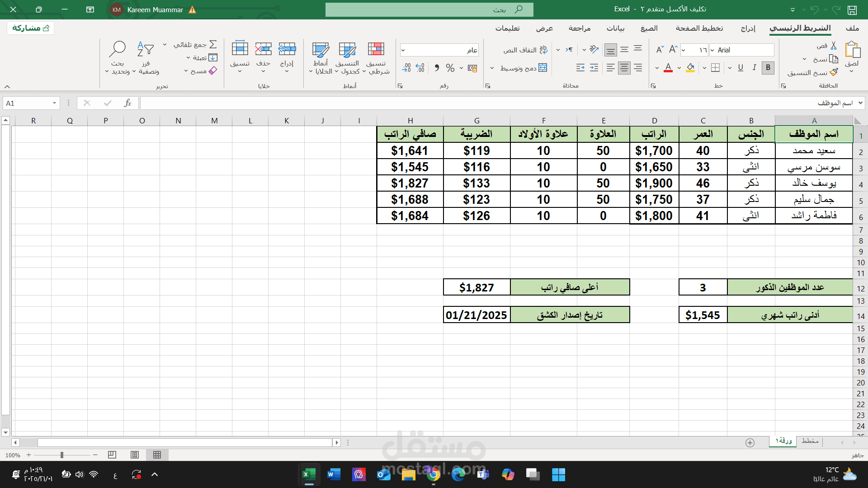Expand the Name Box dropdown arrow
Viewport: 868px width, 488px height.
coord(54,103)
